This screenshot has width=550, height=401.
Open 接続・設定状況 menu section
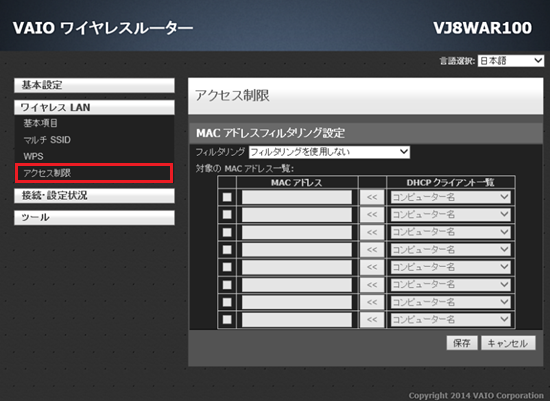tap(94, 196)
